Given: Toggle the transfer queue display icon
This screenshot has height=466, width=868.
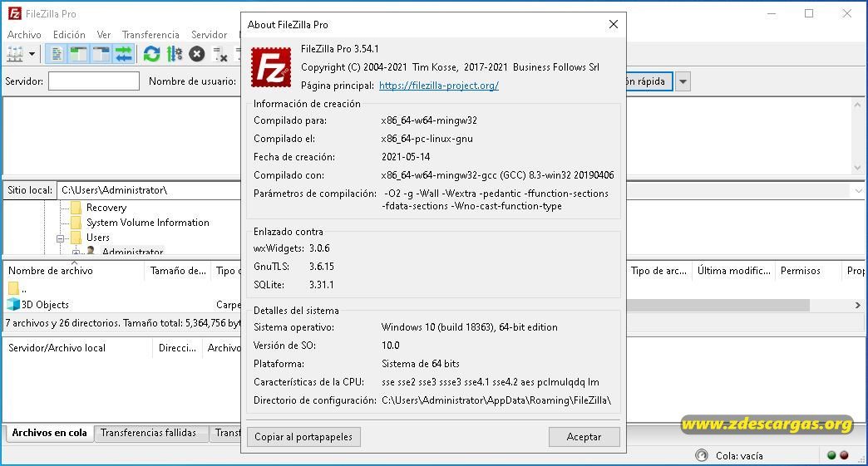Looking at the screenshot, I should coord(123,54).
